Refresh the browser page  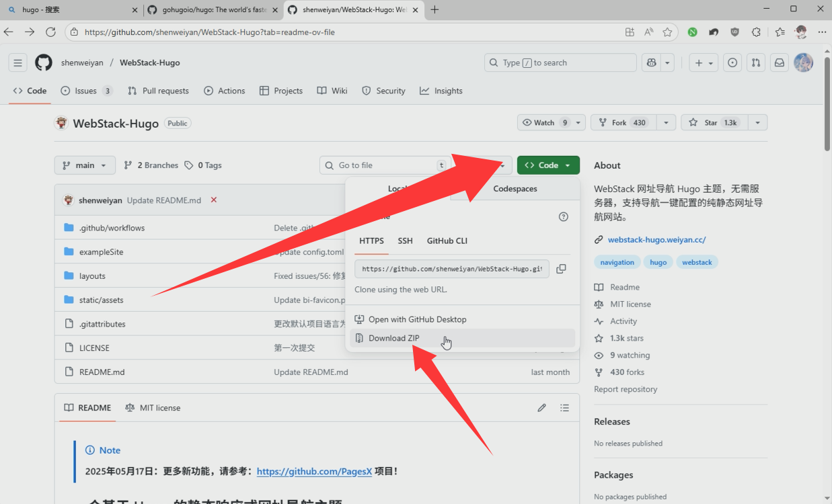point(50,32)
